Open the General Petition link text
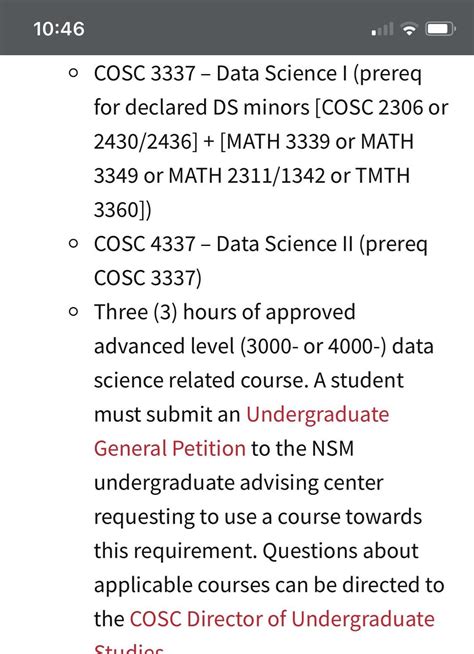474x654 pixels. 170,449
